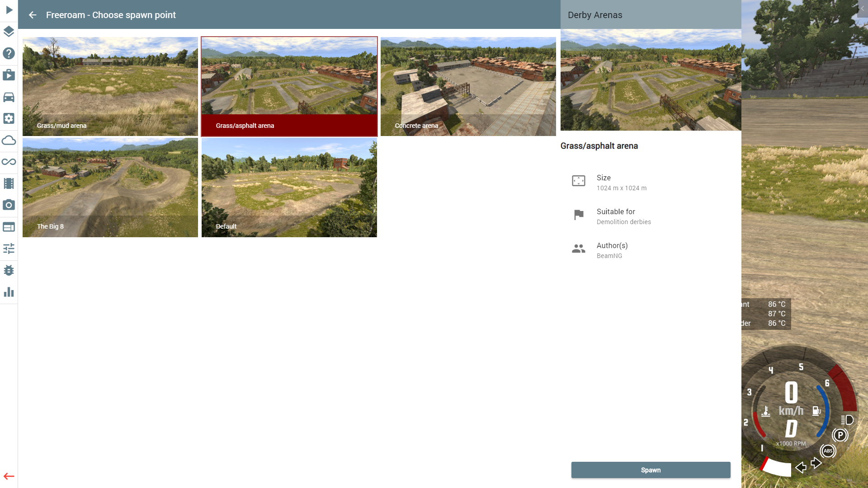
Task: Click the Authors people icon
Action: click(579, 249)
